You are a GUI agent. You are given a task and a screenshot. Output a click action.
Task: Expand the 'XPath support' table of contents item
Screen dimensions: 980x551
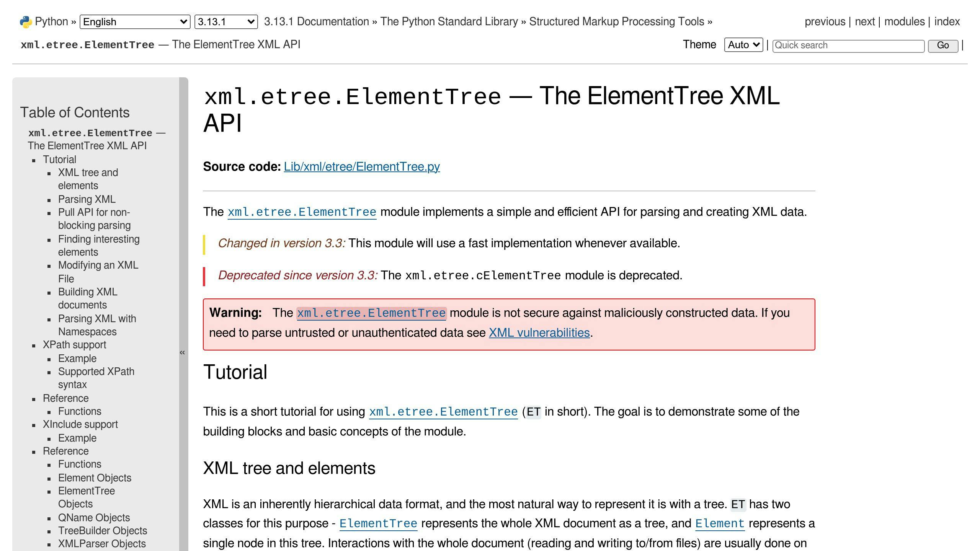click(x=74, y=344)
